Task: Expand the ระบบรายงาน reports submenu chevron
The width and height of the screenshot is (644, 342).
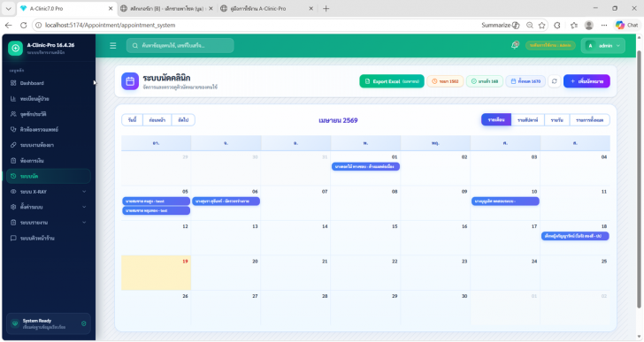Action: 84,223
